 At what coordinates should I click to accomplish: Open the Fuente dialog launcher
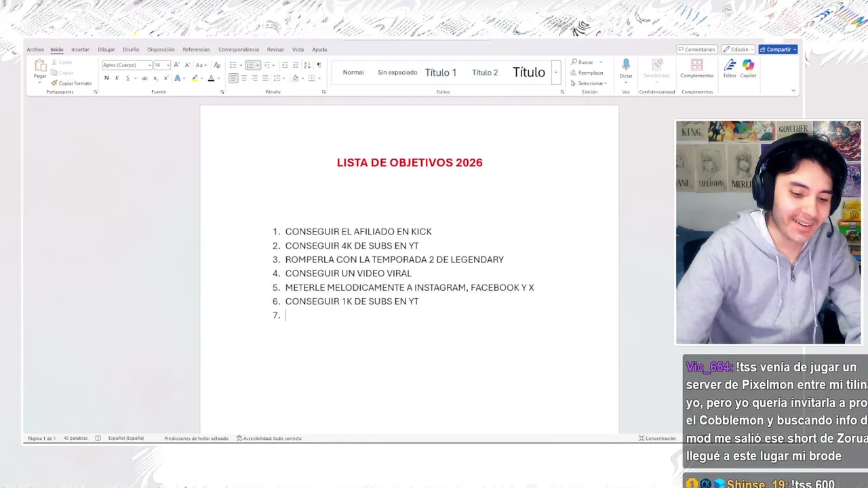pyautogui.click(x=222, y=92)
